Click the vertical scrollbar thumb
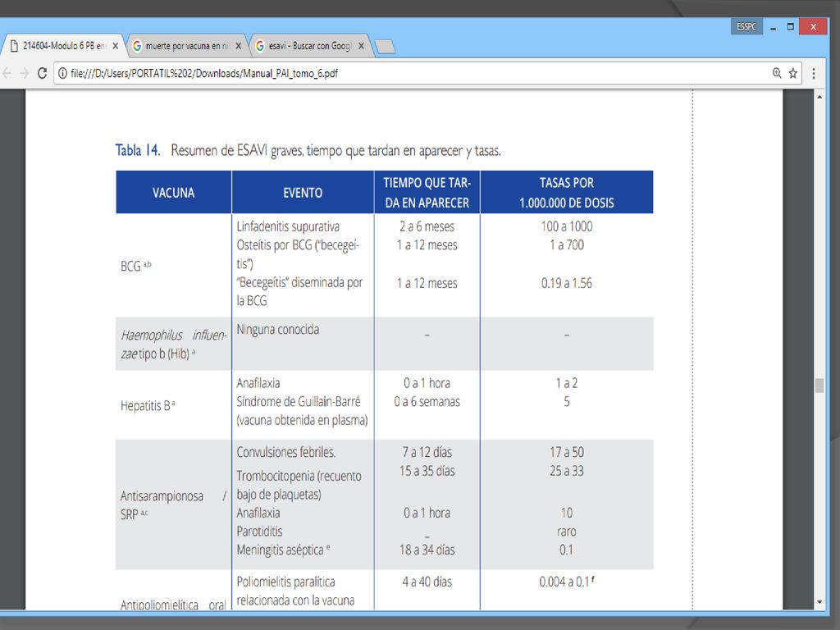The width and height of the screenshot is (840, 630). pos(819,386)
